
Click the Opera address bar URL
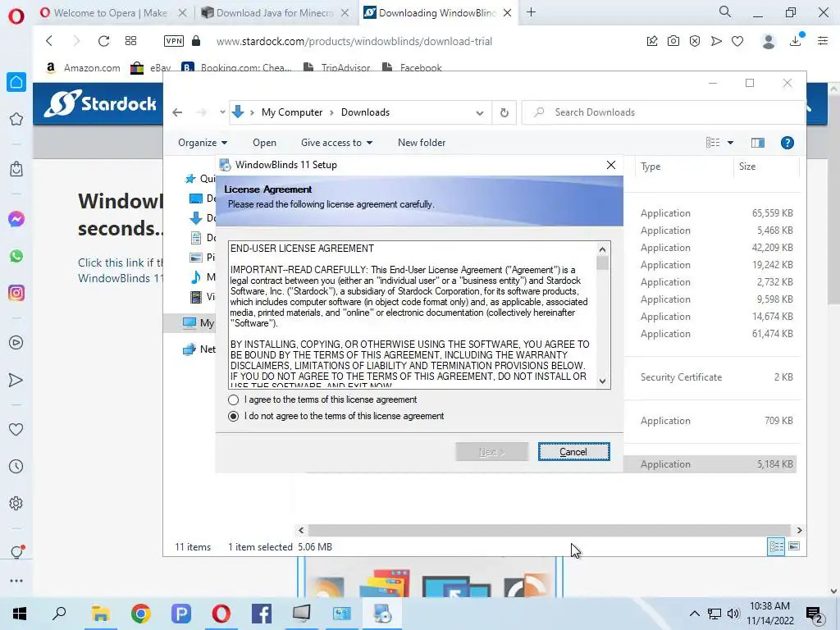354,41
